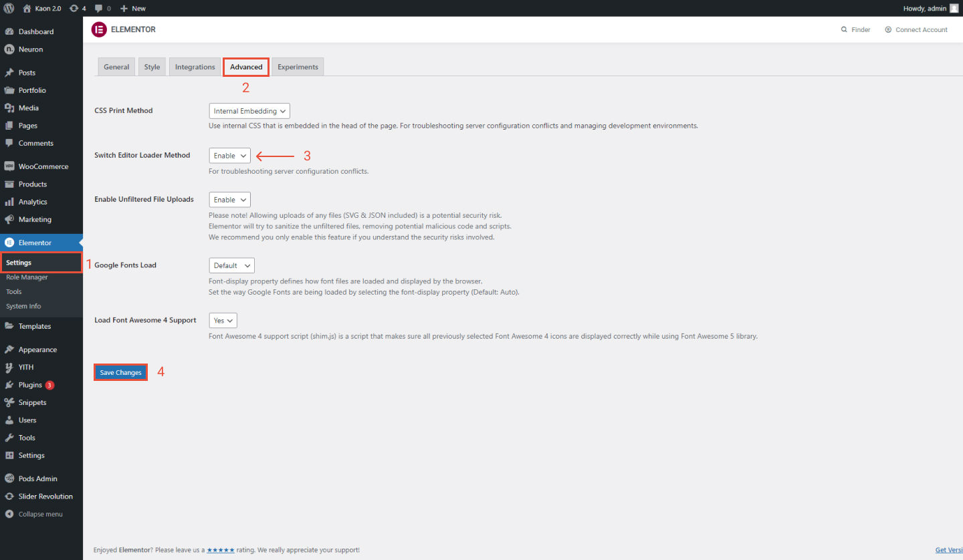963x560 pixels.
Task: Click the Finder search icon
Action: pyautogui.click(x=844, y=29)
